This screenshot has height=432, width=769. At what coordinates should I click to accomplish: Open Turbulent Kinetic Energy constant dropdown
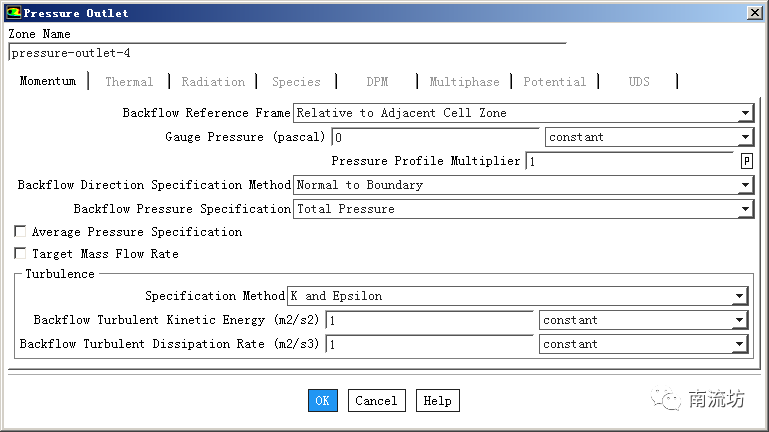click(739, 320)
